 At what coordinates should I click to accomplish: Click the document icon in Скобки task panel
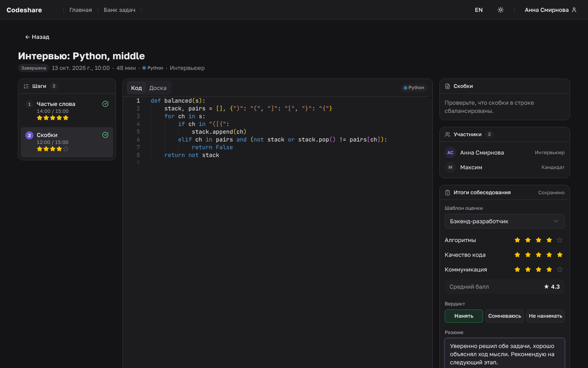[448, 86]
